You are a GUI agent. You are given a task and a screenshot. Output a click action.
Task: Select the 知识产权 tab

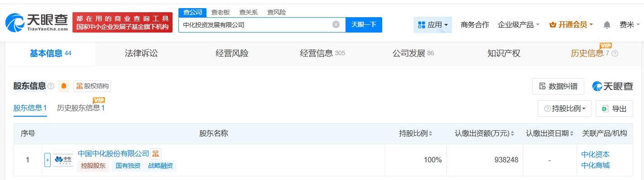pos(504,53)
